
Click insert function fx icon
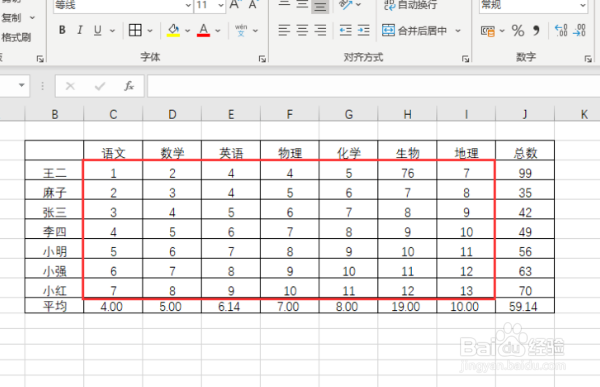tap(129, 86)
